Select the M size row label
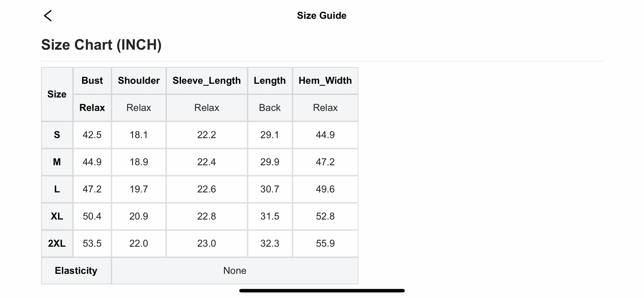This screenshot has width=644, height=298. [x=57, y=162]
